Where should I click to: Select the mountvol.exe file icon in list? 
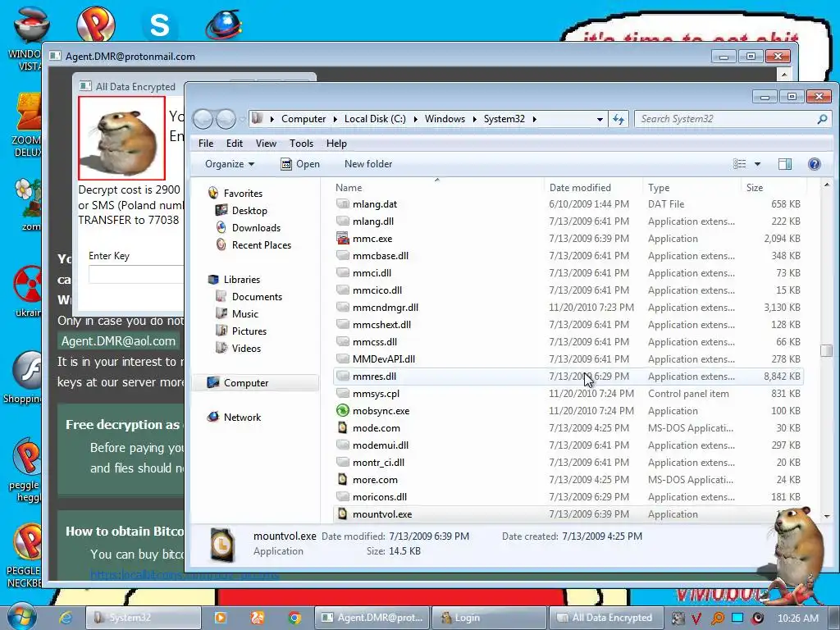pos(342,514)
